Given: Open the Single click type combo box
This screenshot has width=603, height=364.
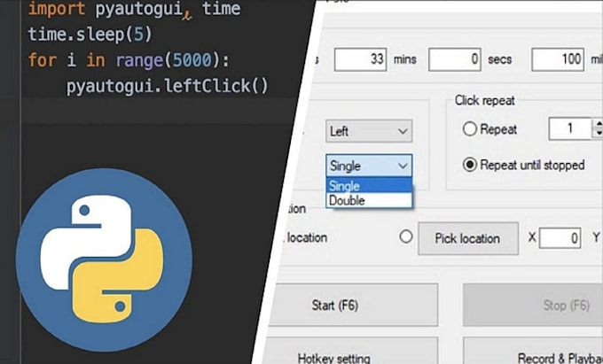Looking at the screenshot, I should pos(369,166).
